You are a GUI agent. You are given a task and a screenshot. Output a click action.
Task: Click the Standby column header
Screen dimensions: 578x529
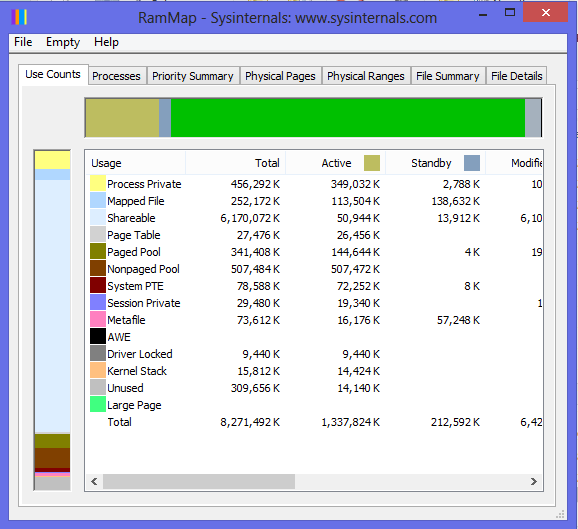click(x=435, y=163)
